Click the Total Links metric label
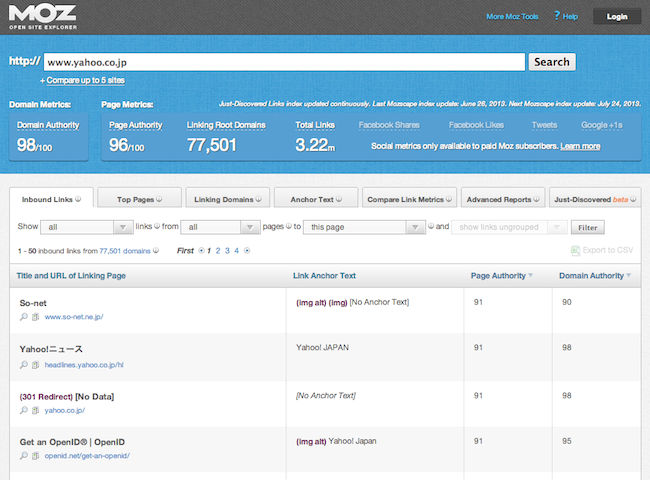This screenshot has width=650, height=480. click(315, 125)
